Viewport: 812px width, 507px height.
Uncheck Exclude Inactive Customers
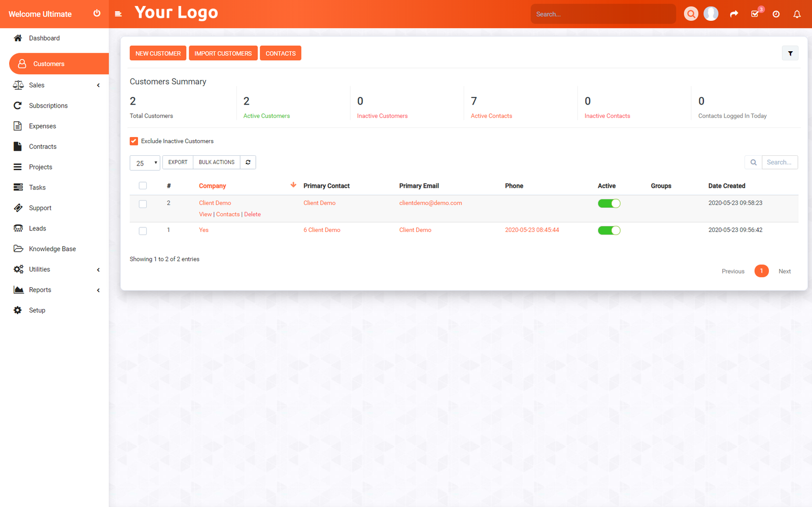[133, 141]
